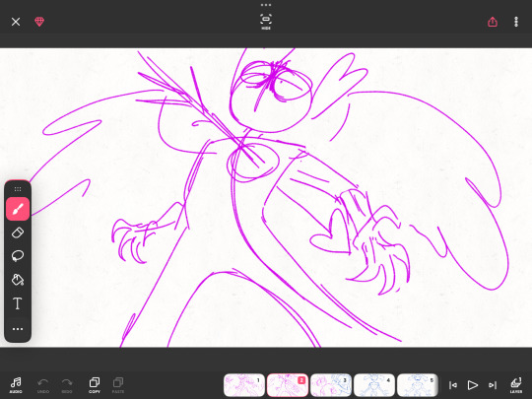Grab the tool palette drag handle
532x399 pixels.
click(18, 189)
